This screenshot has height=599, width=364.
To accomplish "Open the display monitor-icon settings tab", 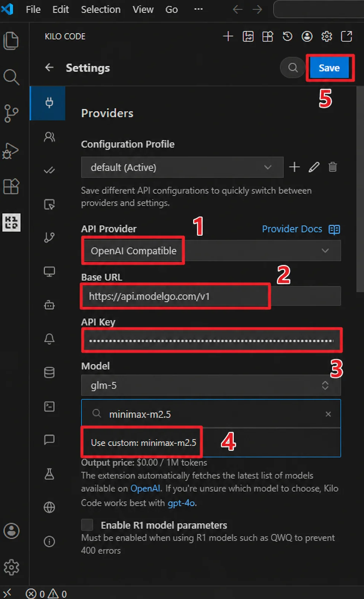I will 49,271.
